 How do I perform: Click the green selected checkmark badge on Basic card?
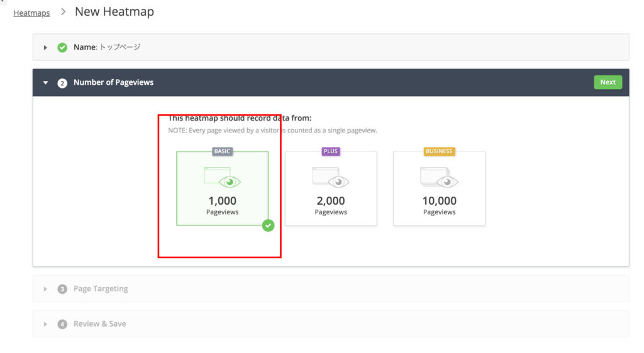pyautogui.click(x=268, y=225)
